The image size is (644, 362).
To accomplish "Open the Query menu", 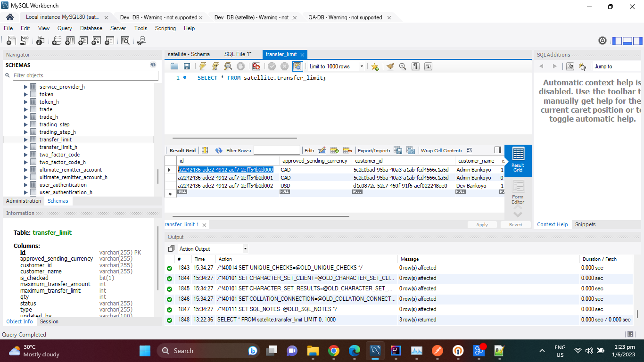I will (65, 28).
